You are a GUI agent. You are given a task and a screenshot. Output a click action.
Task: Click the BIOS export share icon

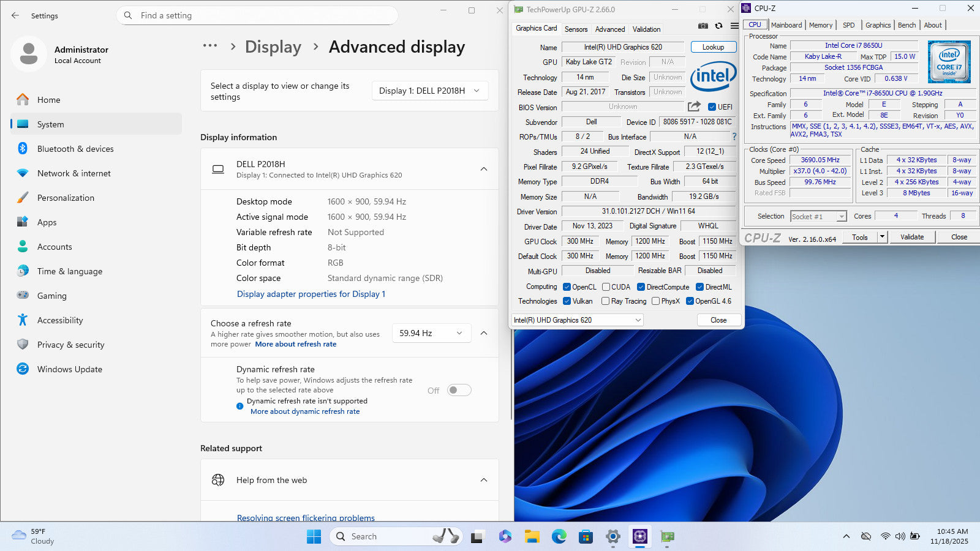(694, 107)
